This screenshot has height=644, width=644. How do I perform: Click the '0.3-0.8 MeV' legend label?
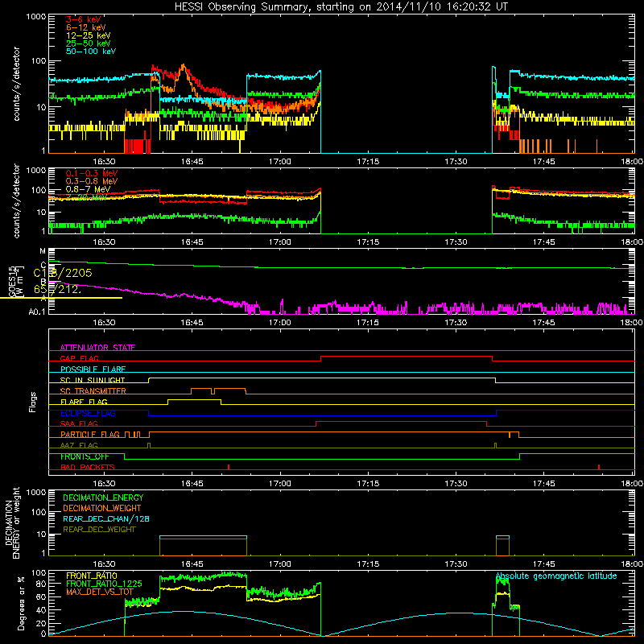point(92,181)
